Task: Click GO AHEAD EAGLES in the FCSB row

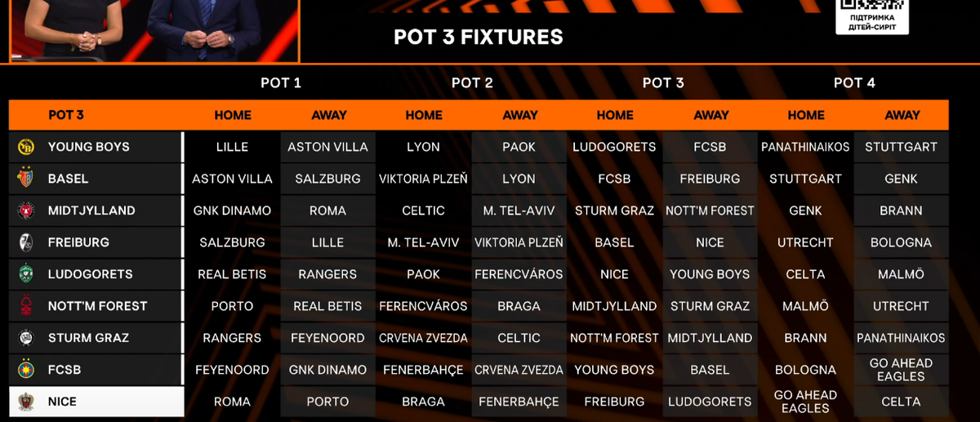Action: [901, 370]
